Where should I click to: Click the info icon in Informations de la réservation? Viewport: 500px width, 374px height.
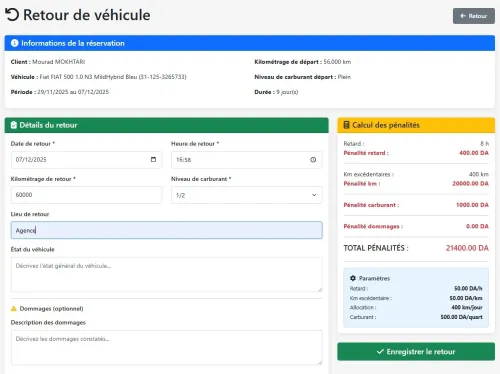click(15, 43)
